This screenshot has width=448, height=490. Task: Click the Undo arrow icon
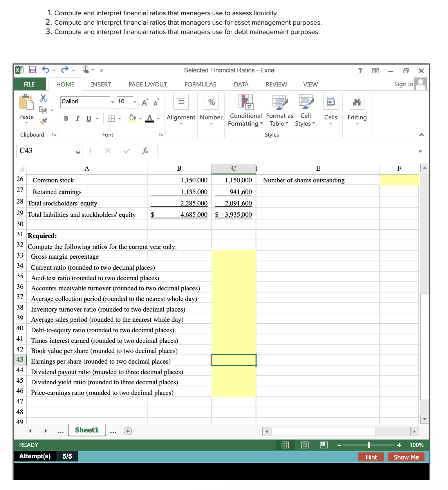46,70
